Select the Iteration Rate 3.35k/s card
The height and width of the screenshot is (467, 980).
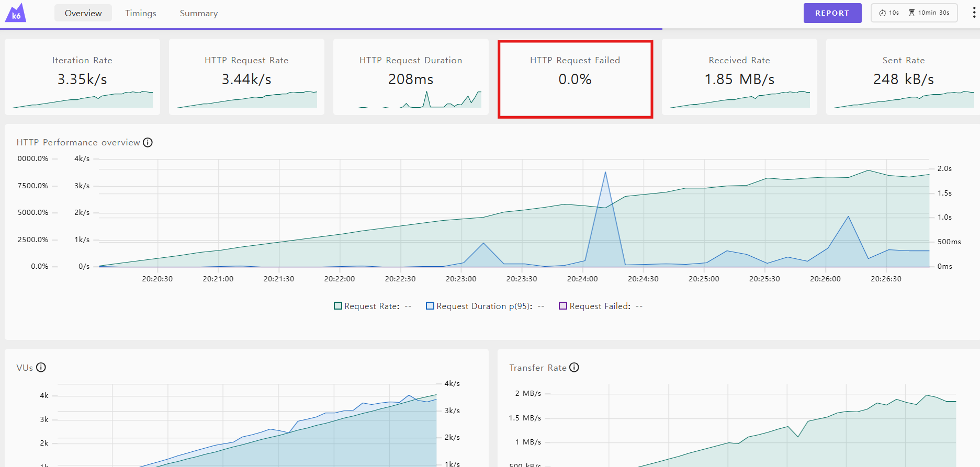coord(82,77)
